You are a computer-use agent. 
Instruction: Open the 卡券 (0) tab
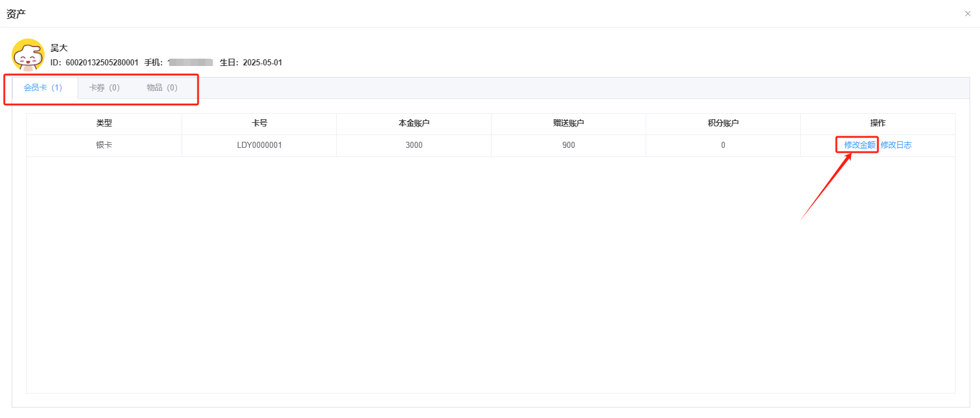105,88
